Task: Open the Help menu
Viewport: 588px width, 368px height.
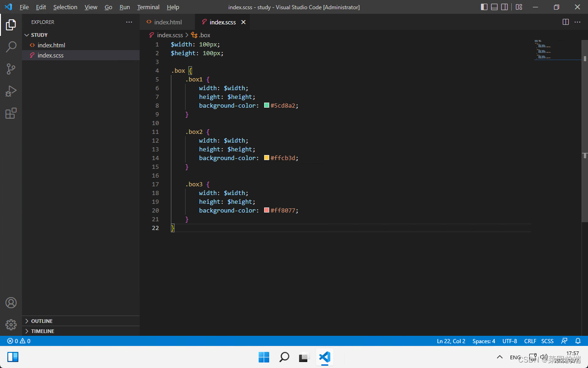Action: (173, 7)
